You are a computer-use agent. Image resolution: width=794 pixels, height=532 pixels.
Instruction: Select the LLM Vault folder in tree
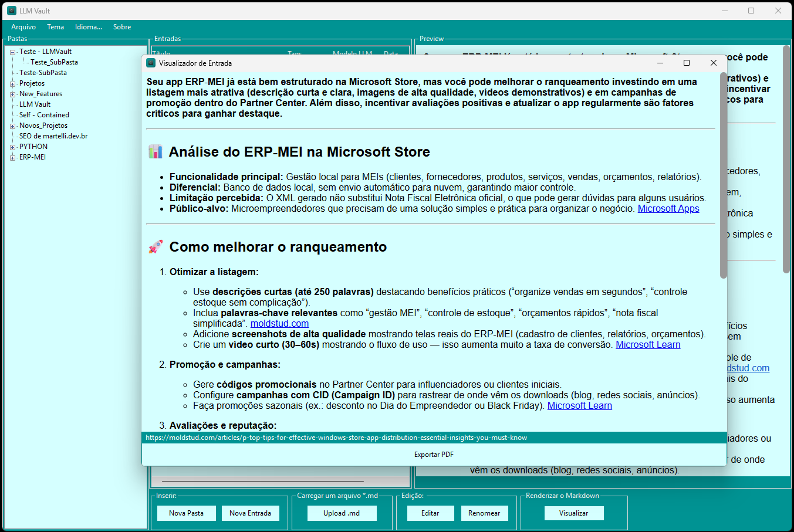click(35, 104)
